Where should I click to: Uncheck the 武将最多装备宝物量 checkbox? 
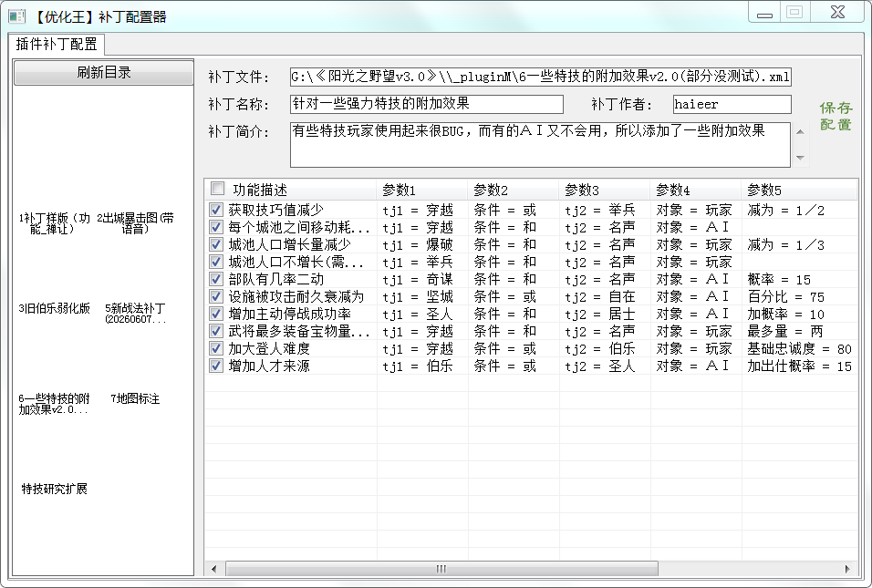tap(216, 331)
